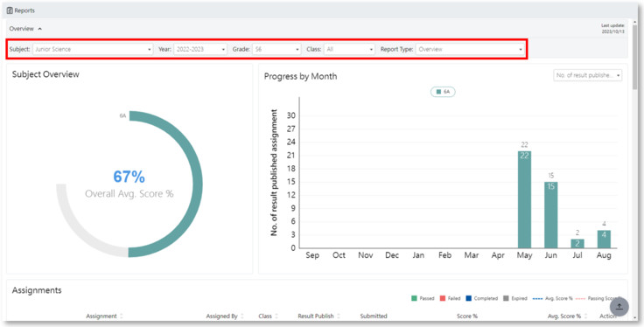The image size is (644, 327).
Task: Open the No. of result published dropdown
Action: pyautogui.click(x=588, y=75)
